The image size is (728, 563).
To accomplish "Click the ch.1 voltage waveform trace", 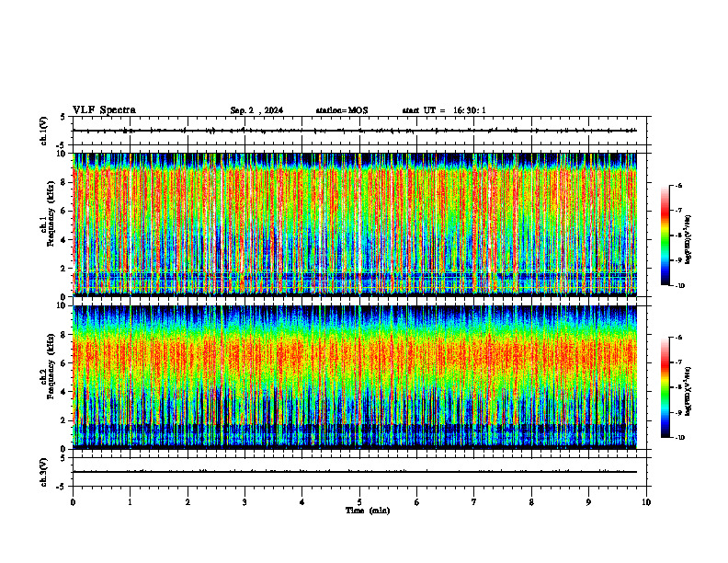I will coord(355,131).
